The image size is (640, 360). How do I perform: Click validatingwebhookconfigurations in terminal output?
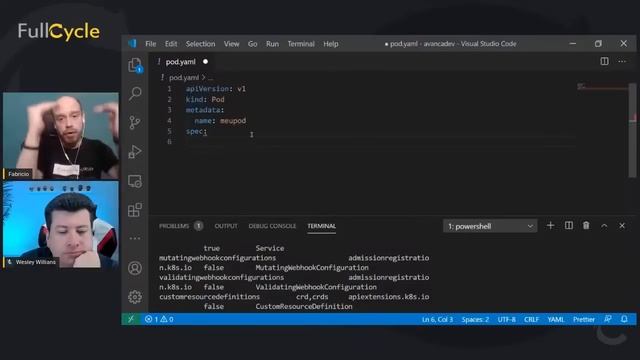point(222,277)
